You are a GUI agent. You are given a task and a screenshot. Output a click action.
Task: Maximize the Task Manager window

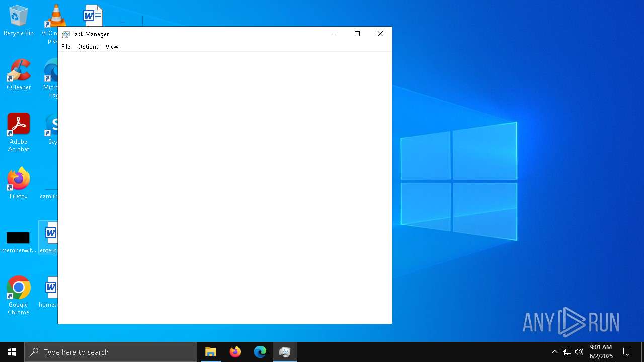click(x=357, y=34)
